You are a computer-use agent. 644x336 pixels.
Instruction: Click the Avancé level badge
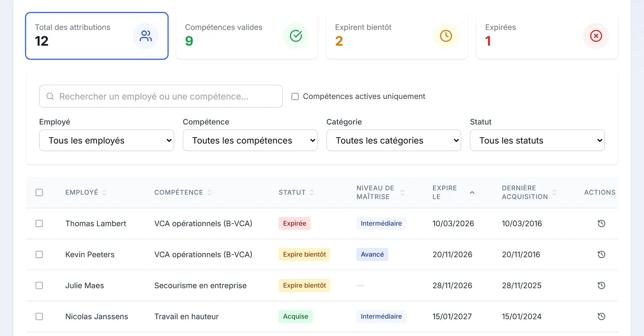372,254
